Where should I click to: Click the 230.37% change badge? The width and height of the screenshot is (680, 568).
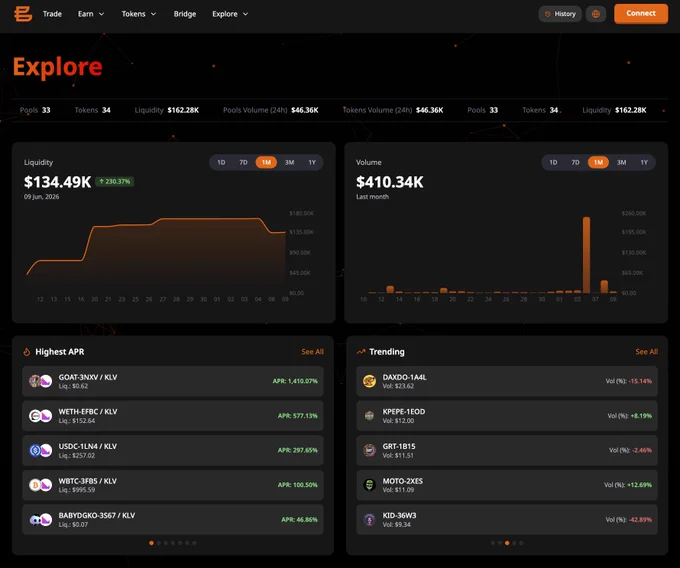114,181
